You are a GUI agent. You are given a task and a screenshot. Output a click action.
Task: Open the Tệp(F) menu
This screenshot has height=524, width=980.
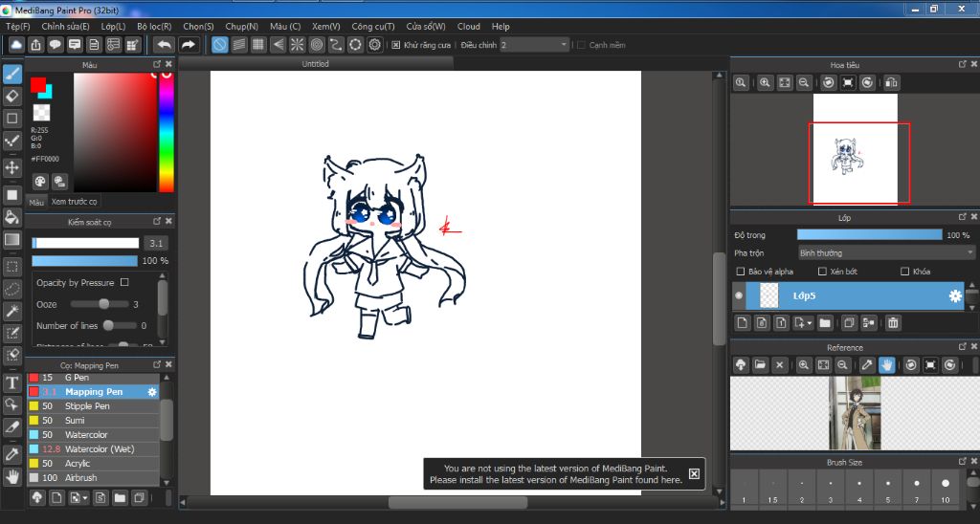17,26
